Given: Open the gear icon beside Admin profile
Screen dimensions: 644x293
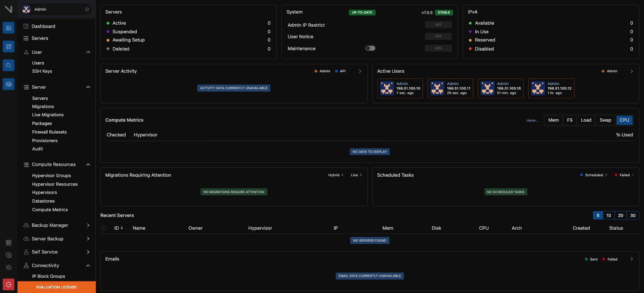Looking at the screenshot, I should point(87,9).
